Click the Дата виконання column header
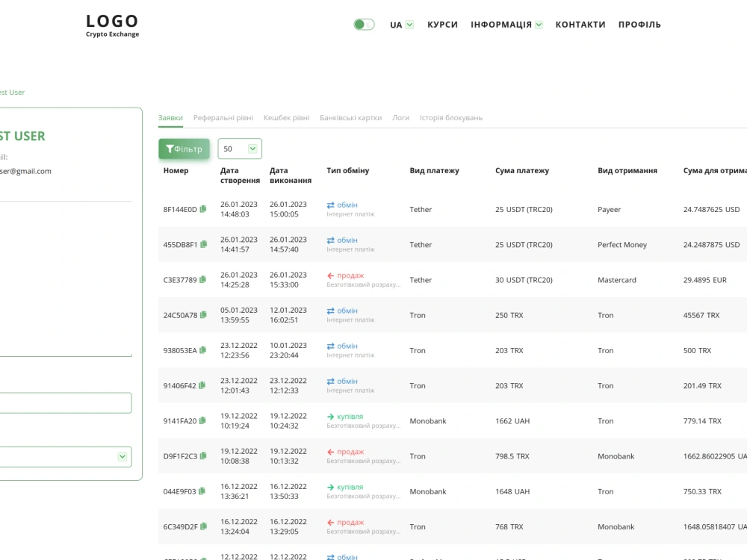This screenshot has height=560, width=747. (291, 175)
